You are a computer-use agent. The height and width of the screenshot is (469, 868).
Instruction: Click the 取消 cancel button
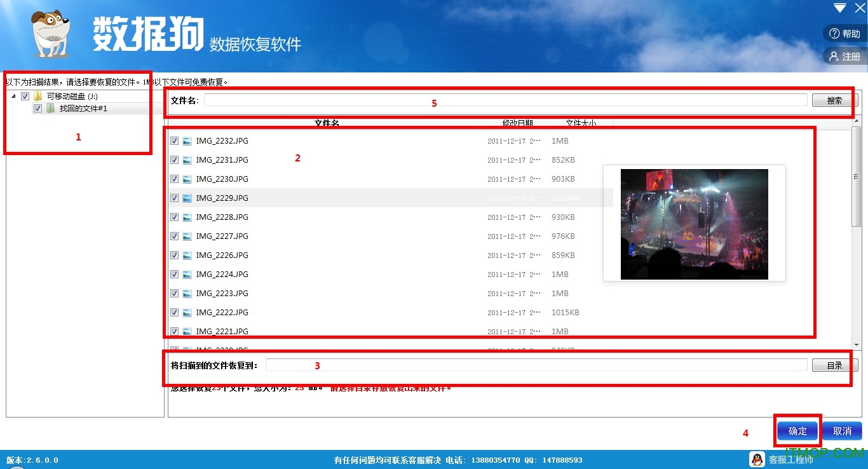click(x=843, y=431)
